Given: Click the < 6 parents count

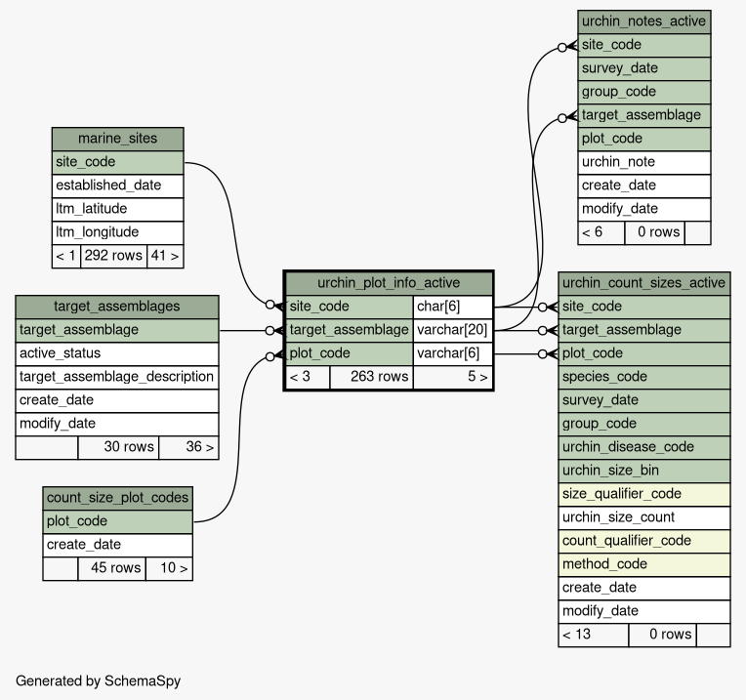Looking at the screenshot, I should 601,233.
